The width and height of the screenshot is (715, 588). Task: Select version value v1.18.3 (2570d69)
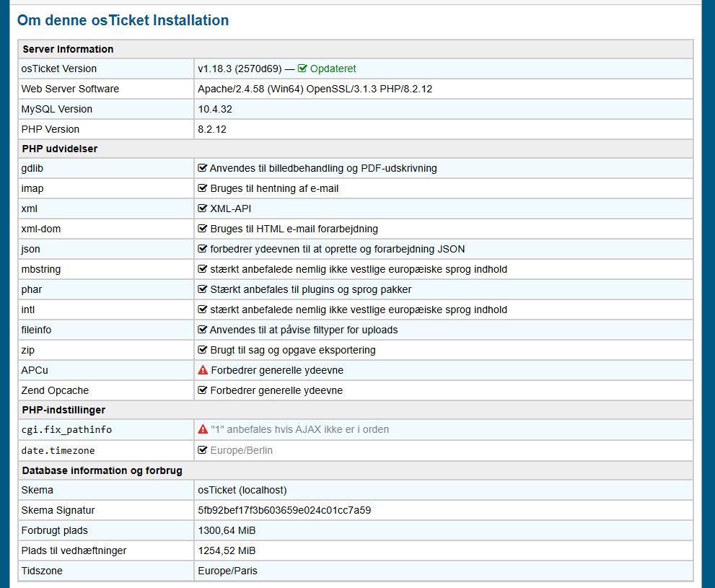coord(240,69)
